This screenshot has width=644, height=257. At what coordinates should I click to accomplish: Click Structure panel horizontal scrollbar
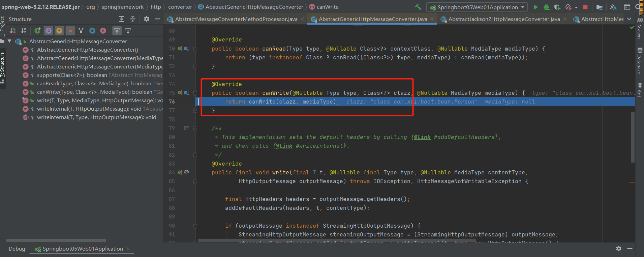click(56, 240)
